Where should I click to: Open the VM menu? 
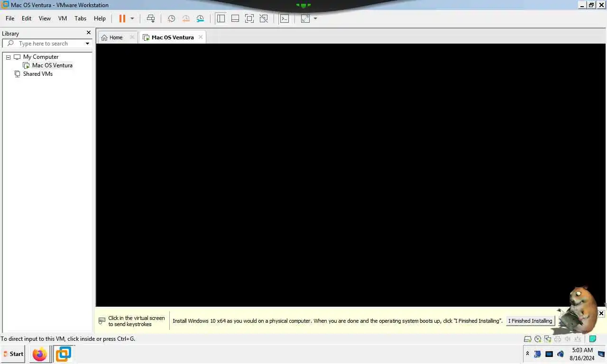click(x=63, y=18)
